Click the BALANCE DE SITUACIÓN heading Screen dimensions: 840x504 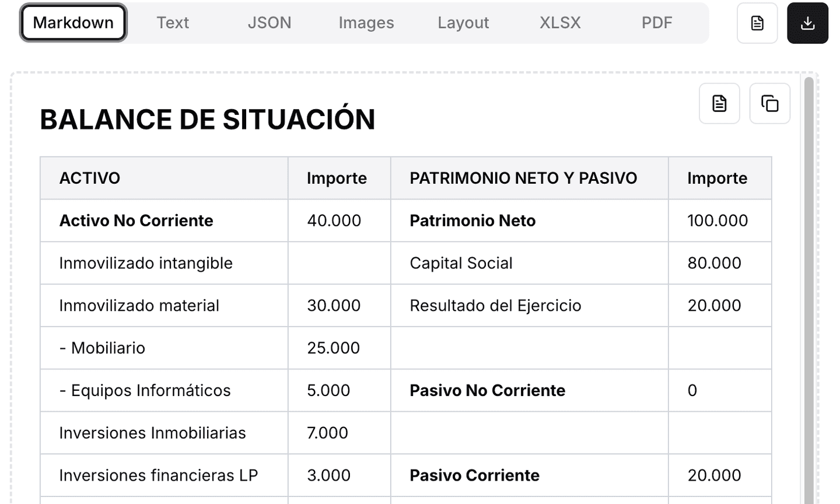coord(207,120)
